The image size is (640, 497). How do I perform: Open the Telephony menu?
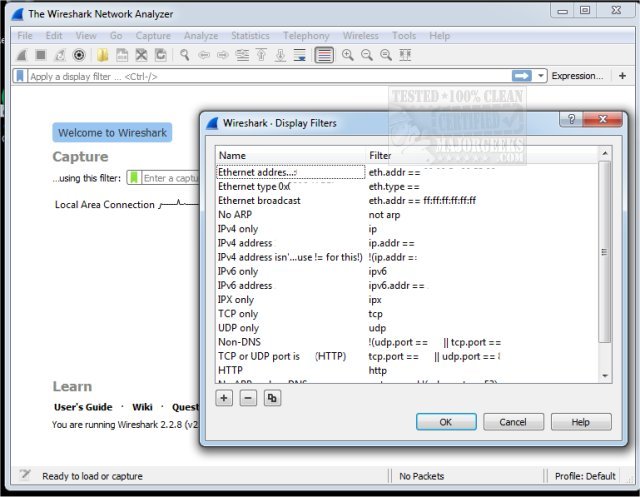(x=306, y=36)
